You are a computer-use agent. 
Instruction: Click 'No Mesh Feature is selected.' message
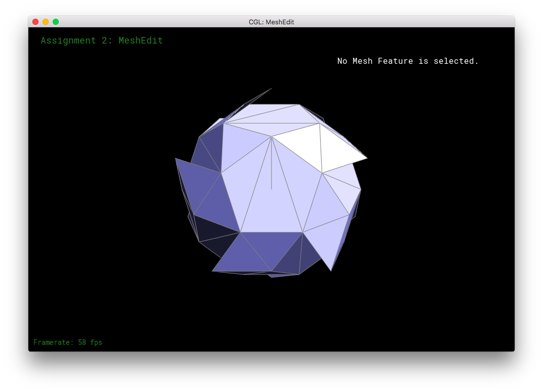408,61
